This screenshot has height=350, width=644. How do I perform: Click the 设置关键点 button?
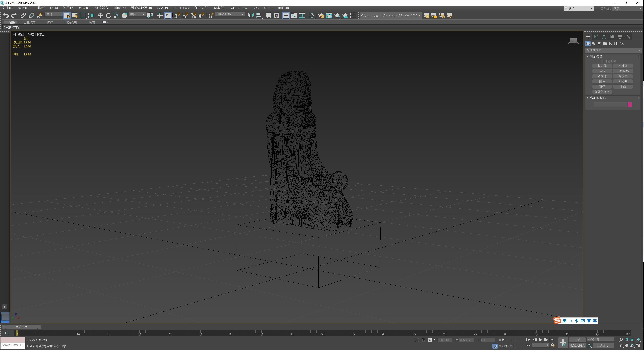(577, 345)
